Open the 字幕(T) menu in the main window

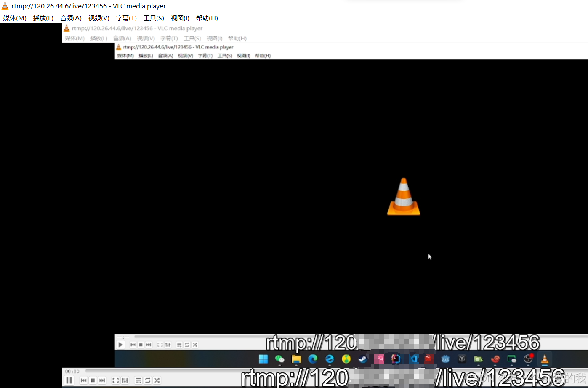coord(126,18)
